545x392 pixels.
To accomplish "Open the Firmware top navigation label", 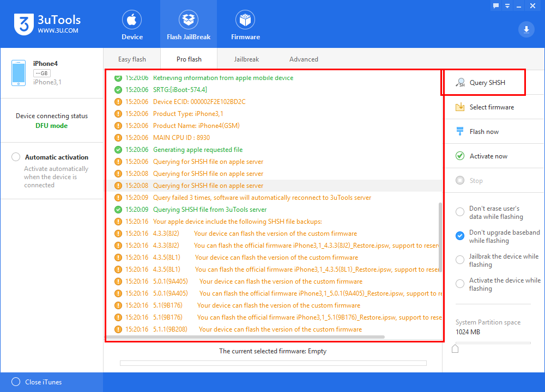I will [x=245, y=37].
